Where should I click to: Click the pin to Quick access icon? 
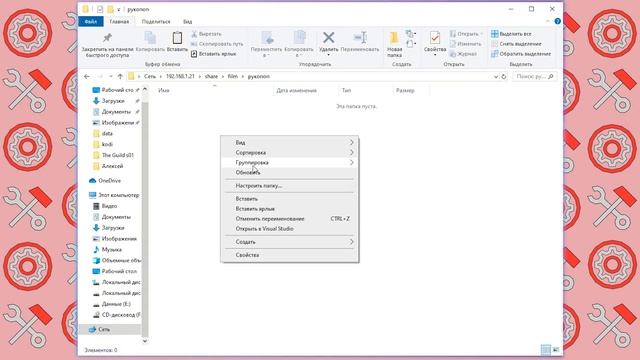[x=107, y=38]
